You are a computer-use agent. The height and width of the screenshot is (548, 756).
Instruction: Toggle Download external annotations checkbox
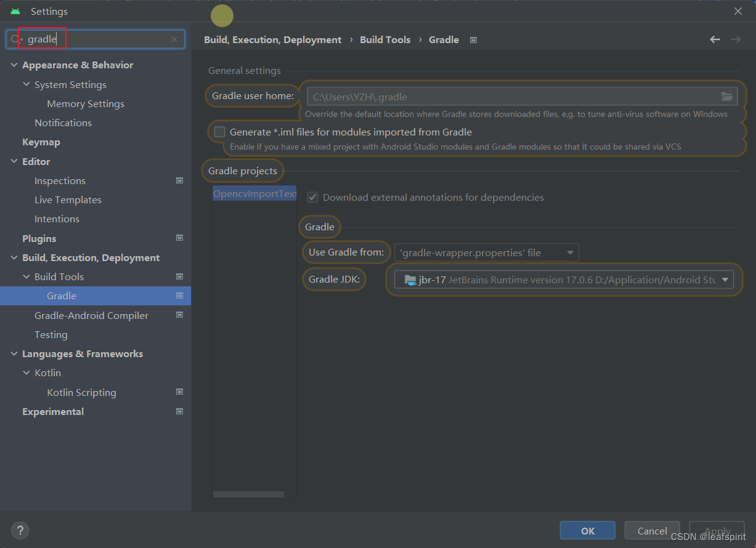(x=312, y=198)
